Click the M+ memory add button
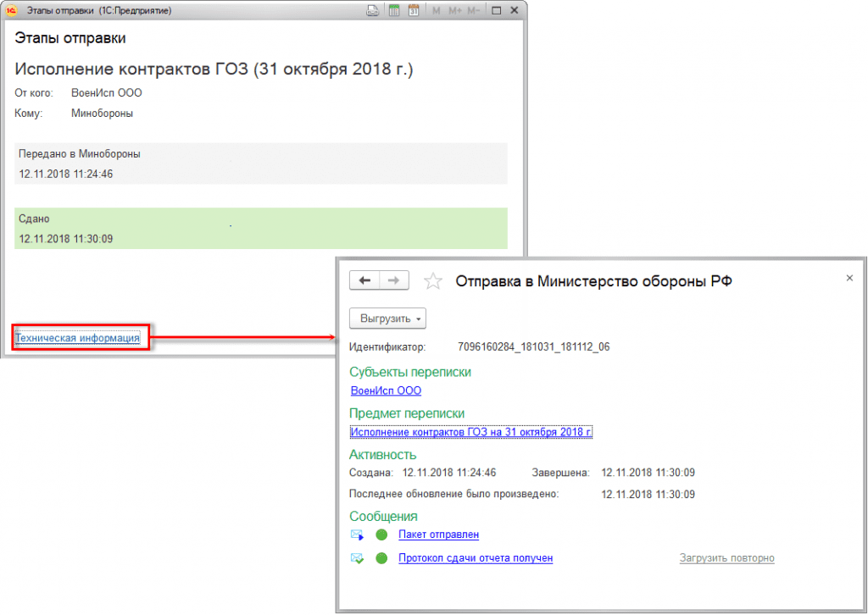 [x=455, y=10]
